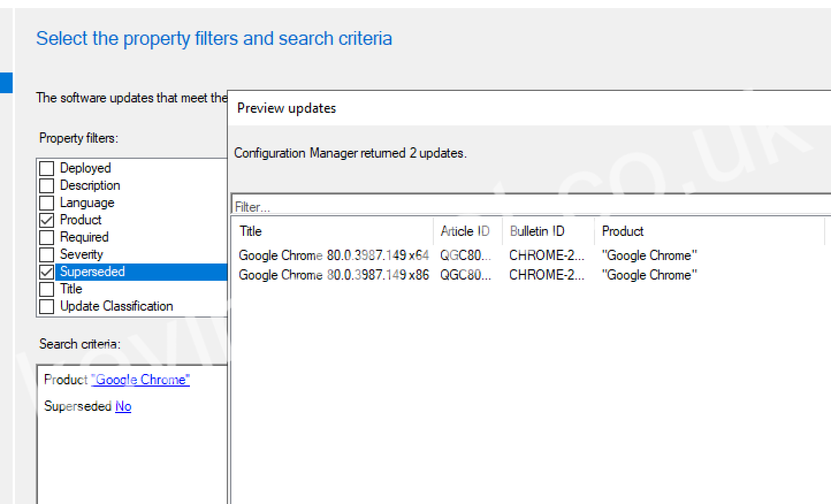Tick the Title property filter checkbox
Image resolution: width=831 pixels, height=504 pixels.
click(47, 289)
